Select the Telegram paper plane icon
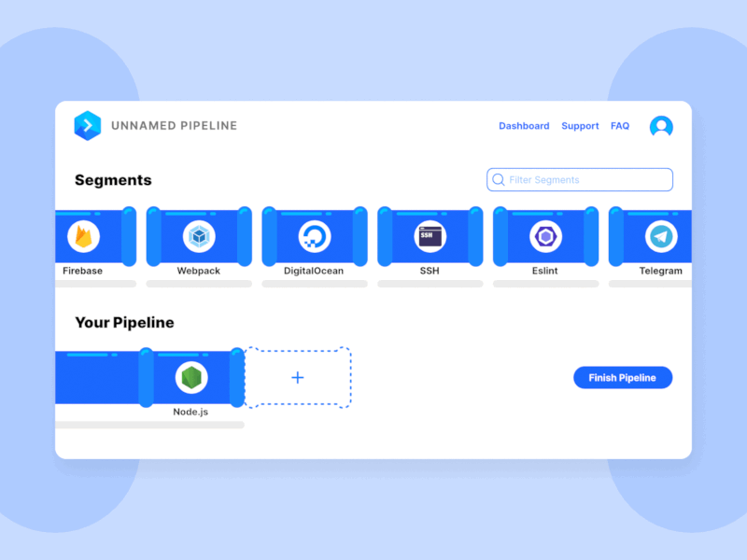The width and height of the screenshot is (747, 560). [x=661, y=236]
